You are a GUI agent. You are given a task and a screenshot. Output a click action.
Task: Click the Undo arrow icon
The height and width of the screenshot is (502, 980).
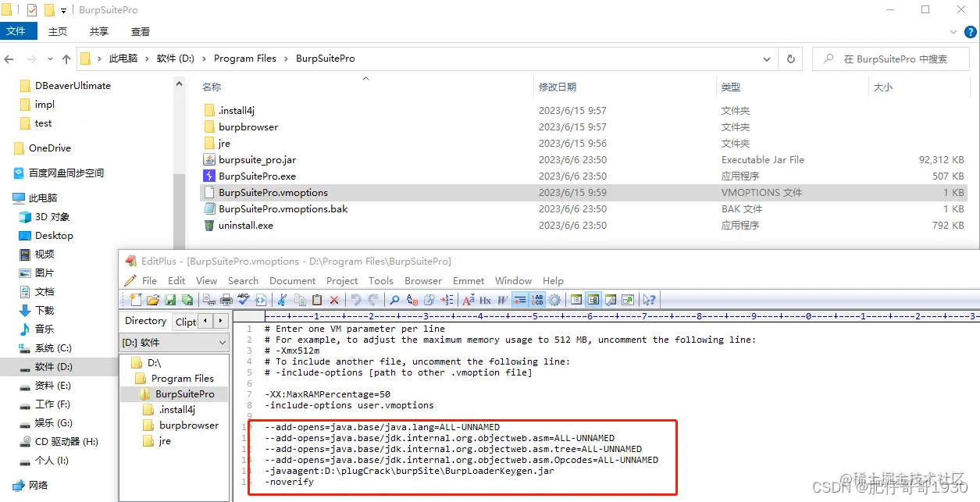(x=356, y=300)
